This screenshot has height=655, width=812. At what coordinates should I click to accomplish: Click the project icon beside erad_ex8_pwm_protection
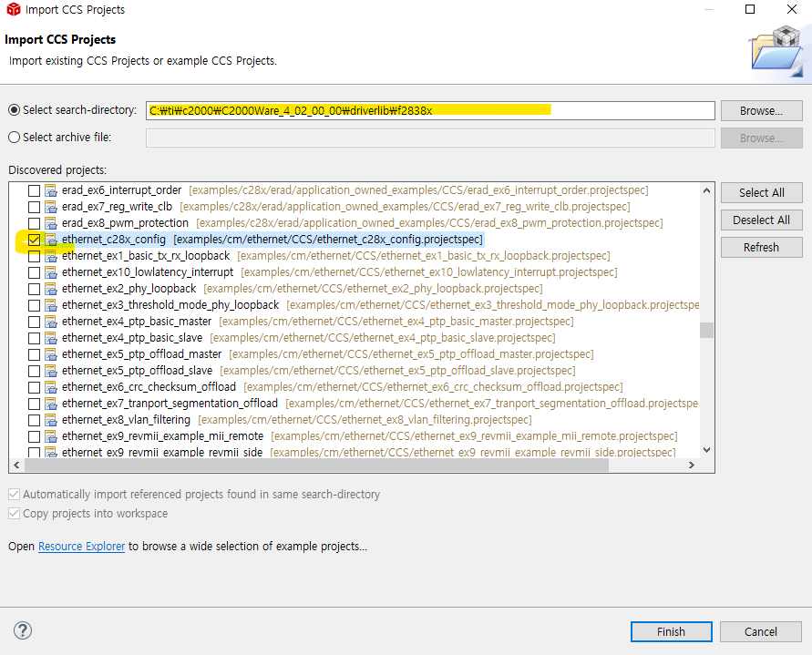(x=51, y=223)
